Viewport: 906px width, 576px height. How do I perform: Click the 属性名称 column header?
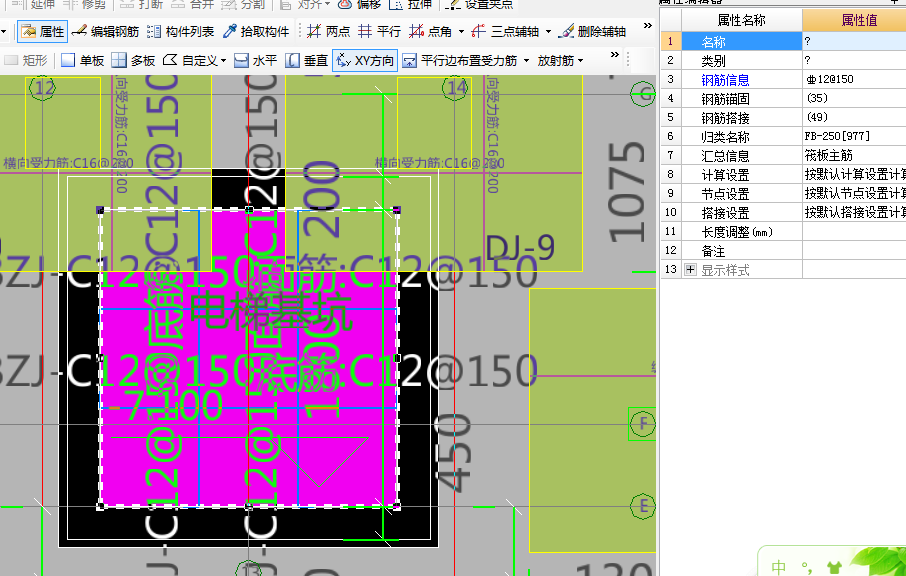[741, 20]
